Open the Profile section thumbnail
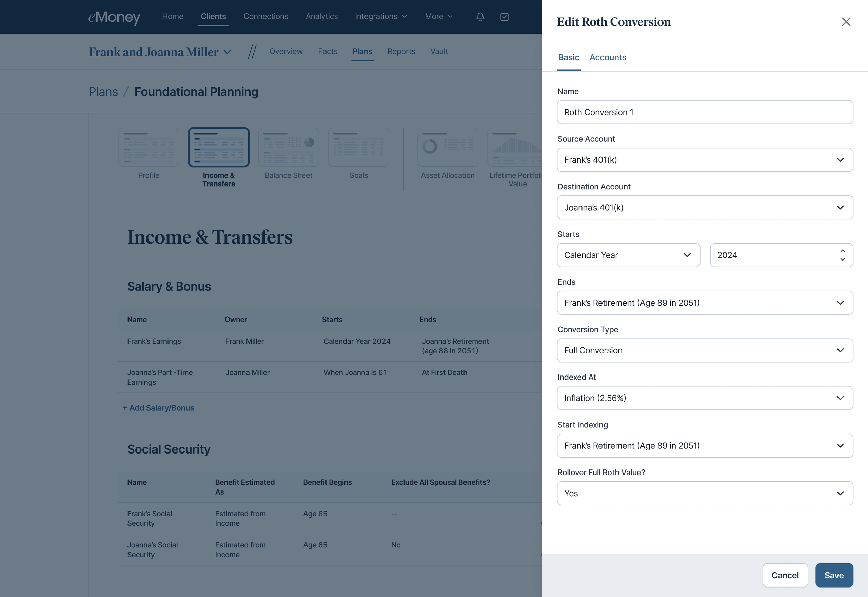 coord(149,147)
